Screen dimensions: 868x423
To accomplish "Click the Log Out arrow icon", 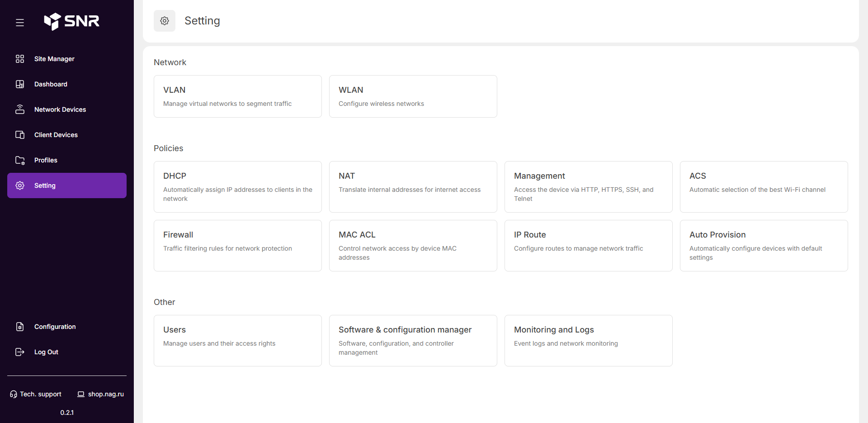I will (x=20, y=352).
